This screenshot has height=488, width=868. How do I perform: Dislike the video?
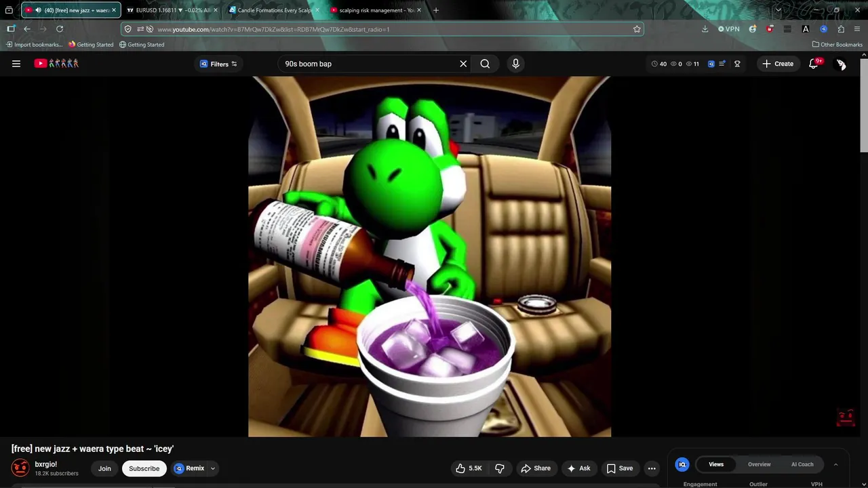point(500,468)
